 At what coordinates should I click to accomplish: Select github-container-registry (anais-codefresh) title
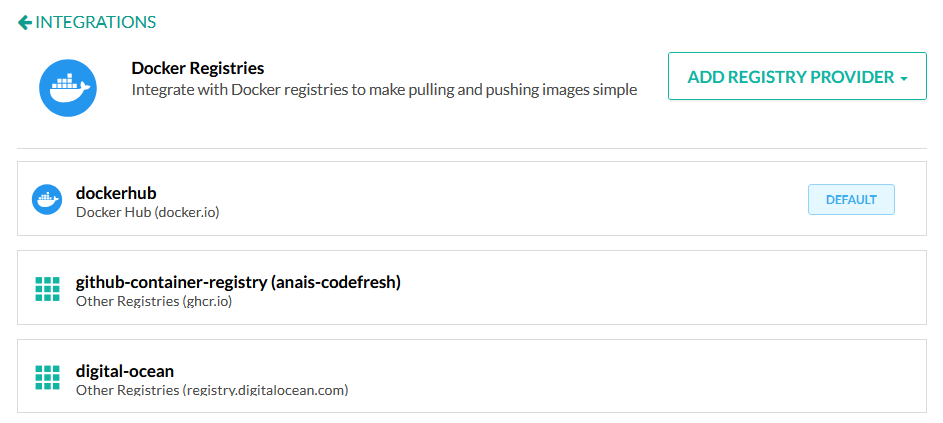coord(238,282)
